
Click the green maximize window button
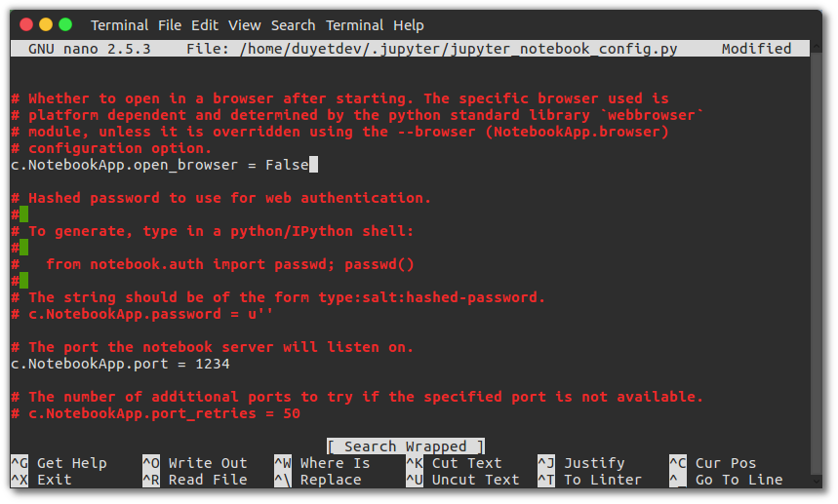[65, 24]
